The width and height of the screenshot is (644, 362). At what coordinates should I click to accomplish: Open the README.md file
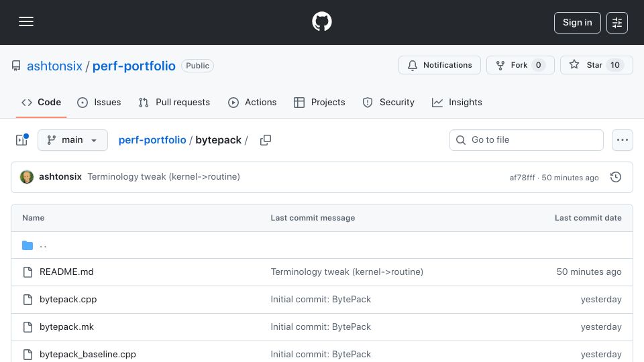[x=66, y=271]
